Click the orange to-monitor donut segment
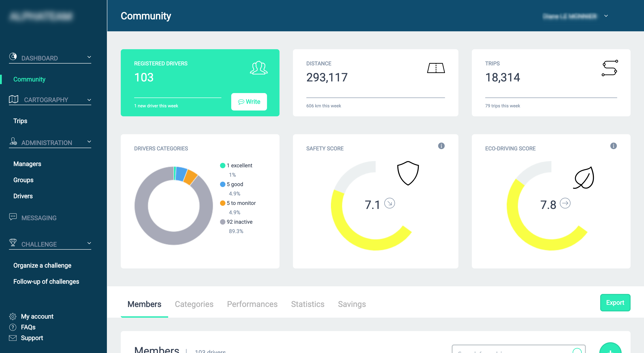The image size is (644, 353). (191, 177)
